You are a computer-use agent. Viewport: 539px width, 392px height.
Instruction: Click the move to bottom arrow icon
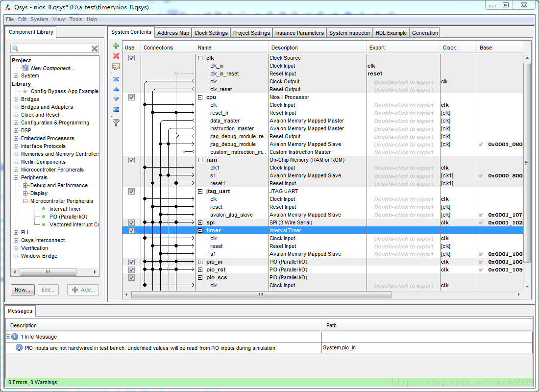[x=116, y=109]
